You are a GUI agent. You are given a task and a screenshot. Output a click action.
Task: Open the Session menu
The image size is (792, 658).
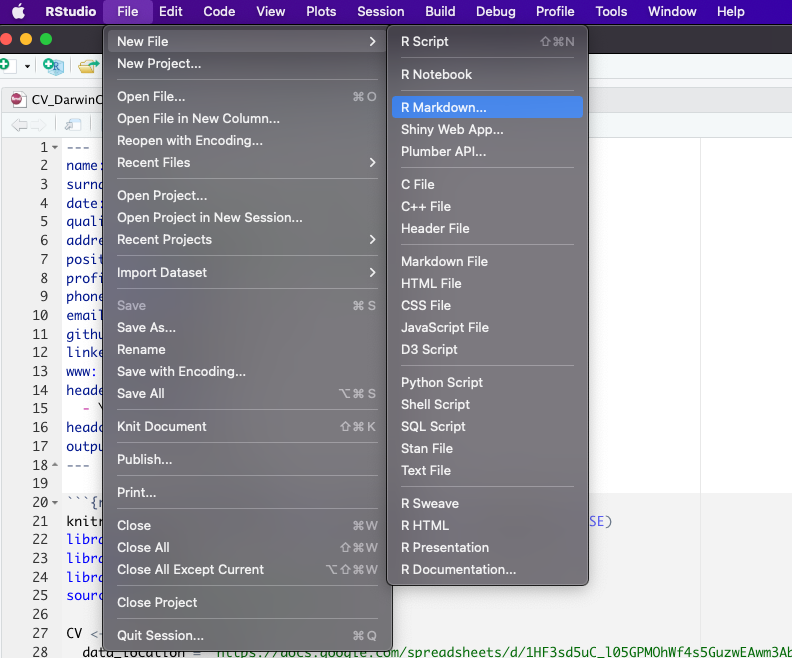click(x=380, y=11)
